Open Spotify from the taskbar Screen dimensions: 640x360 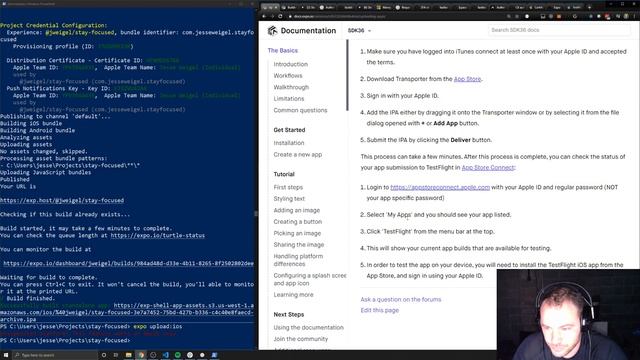coord(178,355)
